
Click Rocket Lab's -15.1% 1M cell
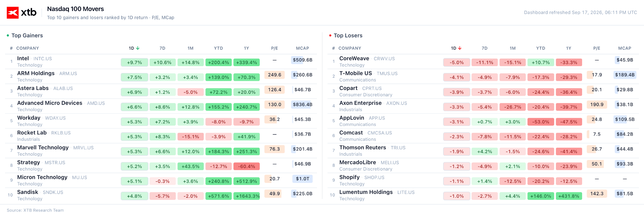point(191,137)
